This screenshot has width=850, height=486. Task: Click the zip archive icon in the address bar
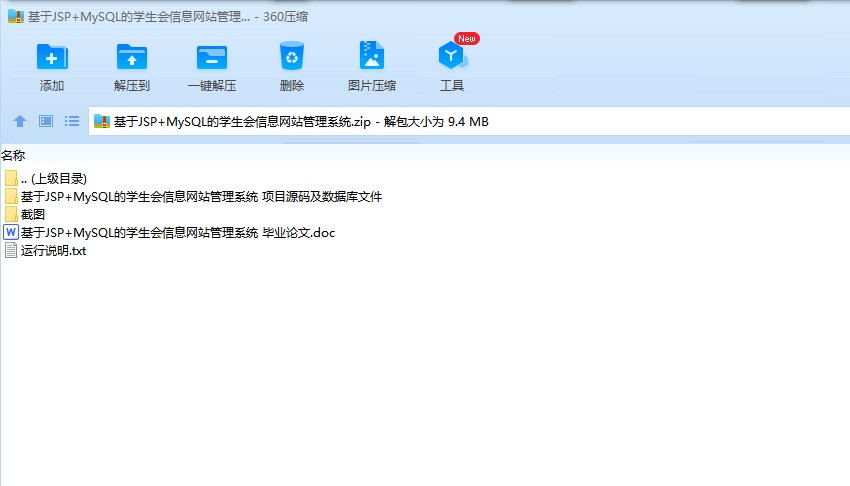click(x=102, y=121)
